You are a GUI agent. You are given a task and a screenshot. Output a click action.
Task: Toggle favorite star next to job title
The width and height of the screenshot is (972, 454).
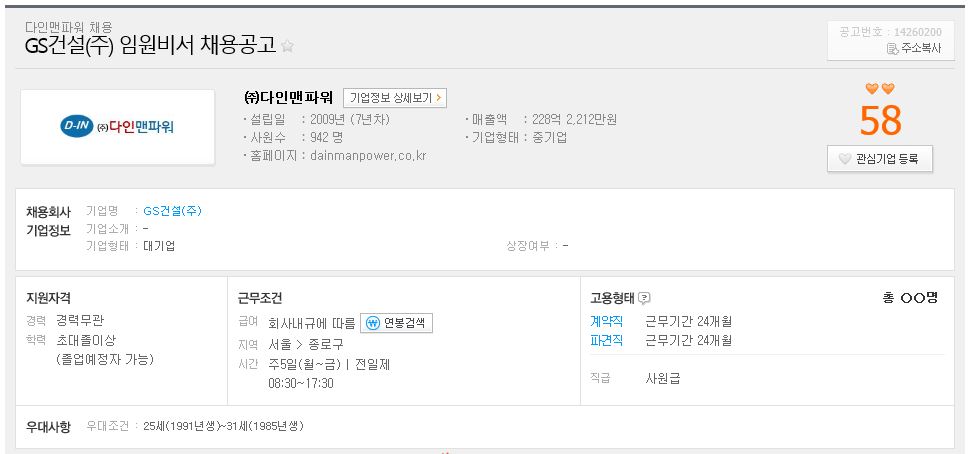(x=287, y=46)
